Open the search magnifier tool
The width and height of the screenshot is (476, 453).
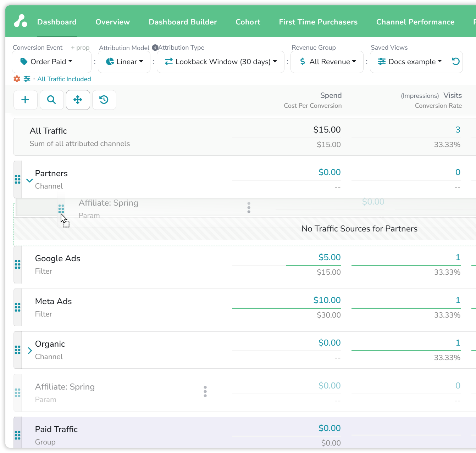pyautogui.click(x=52, y=100)
